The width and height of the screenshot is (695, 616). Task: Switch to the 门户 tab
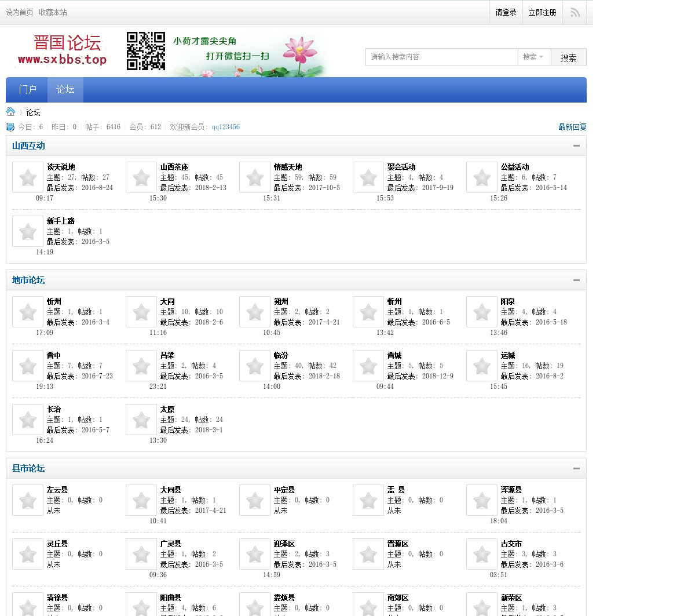[27, 89]
